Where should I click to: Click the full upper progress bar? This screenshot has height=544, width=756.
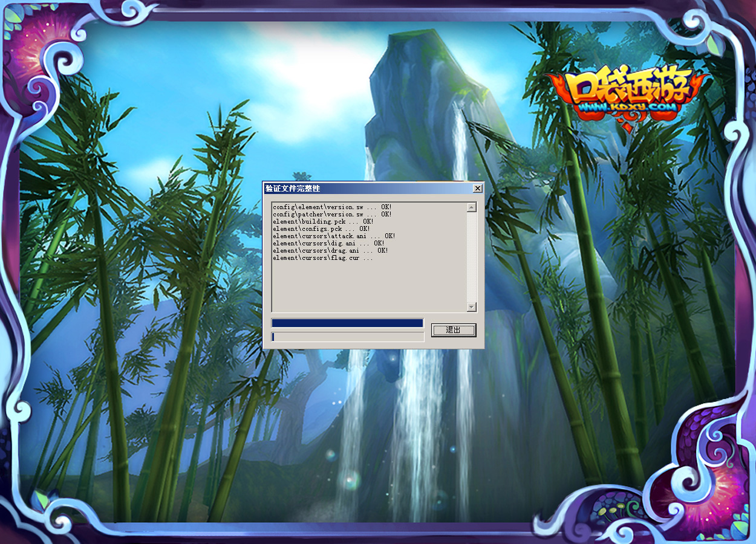[347, 323]
